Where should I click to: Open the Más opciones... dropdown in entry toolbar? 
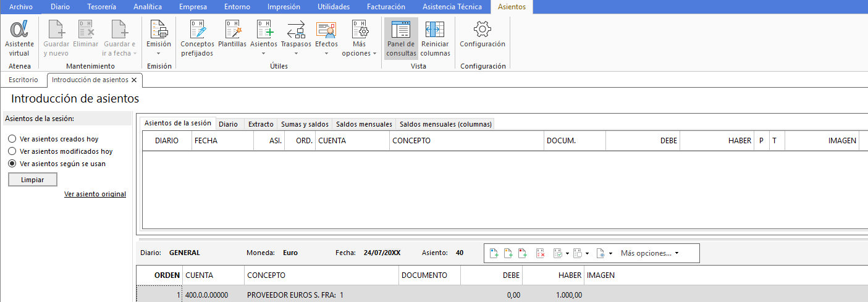coord(649,253)
